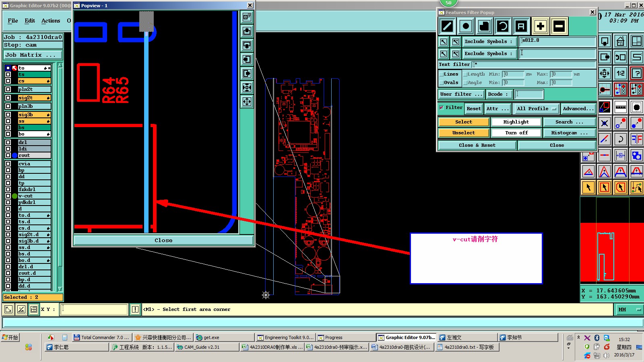Open the Advanced filter options

click(x=578, y=109)
